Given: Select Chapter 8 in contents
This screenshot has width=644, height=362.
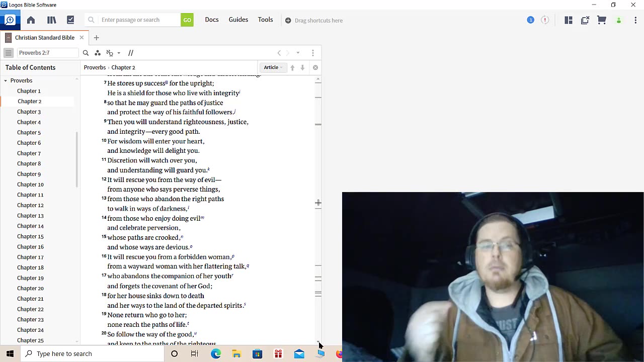Looking at the screenshot, I should click(x=29, y=164).
